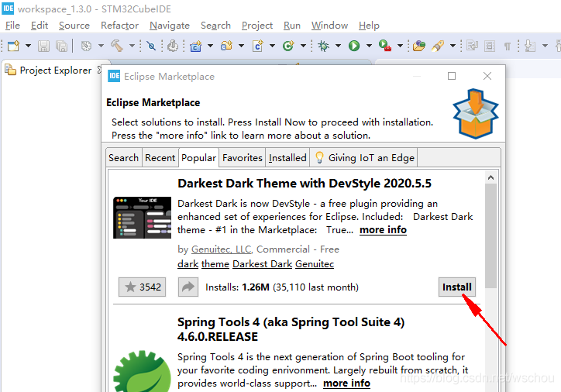Open the build configuration dropdown arrow
This screenshot has height=392, width=561.
101,46
